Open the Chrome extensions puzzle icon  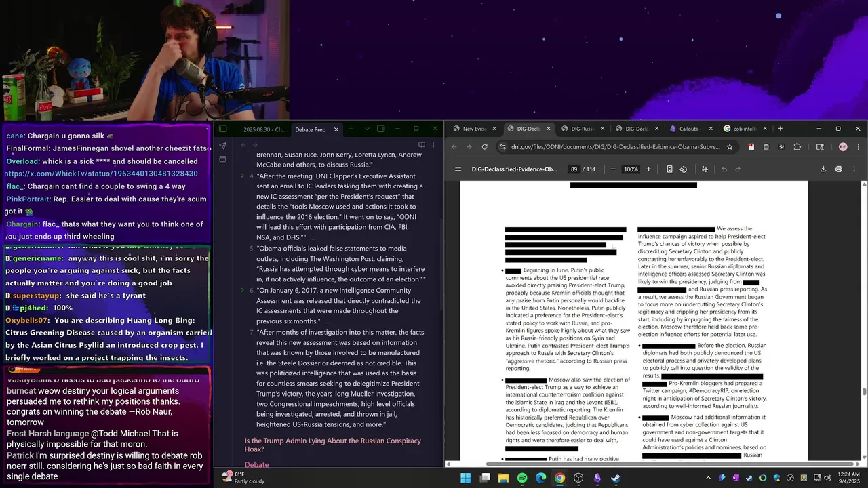coord(797,147)
